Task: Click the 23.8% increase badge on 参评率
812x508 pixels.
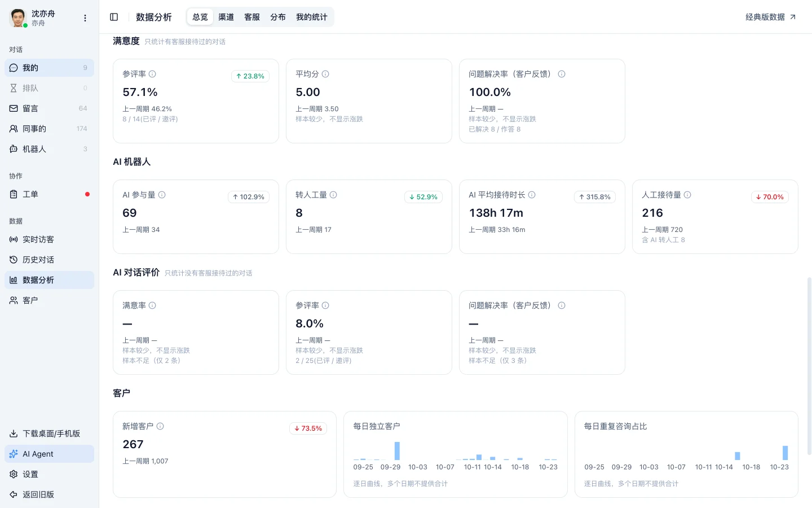Action: point(250,76)
